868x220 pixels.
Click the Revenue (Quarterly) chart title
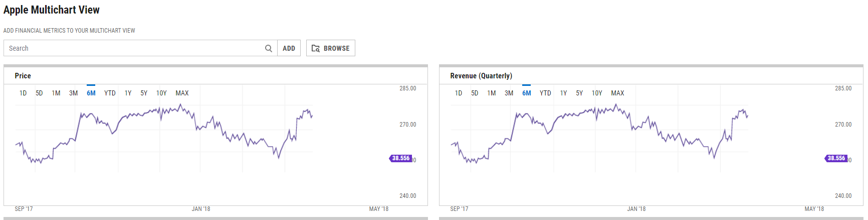(x=481, y=76)
